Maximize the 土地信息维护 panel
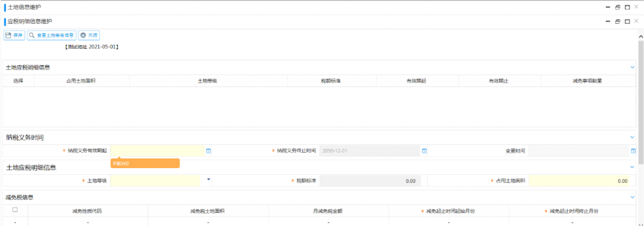Viewport: 644px width, 226px height. pos(627,7)
